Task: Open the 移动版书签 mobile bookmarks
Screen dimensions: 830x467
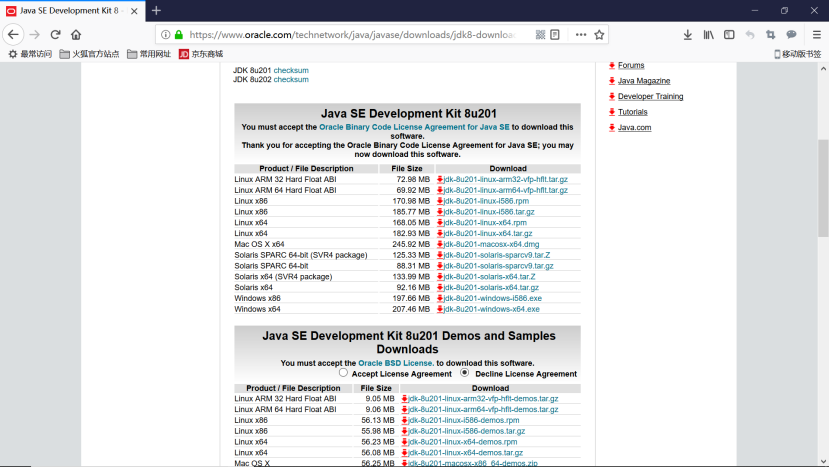Action: [x=798, y=54]
